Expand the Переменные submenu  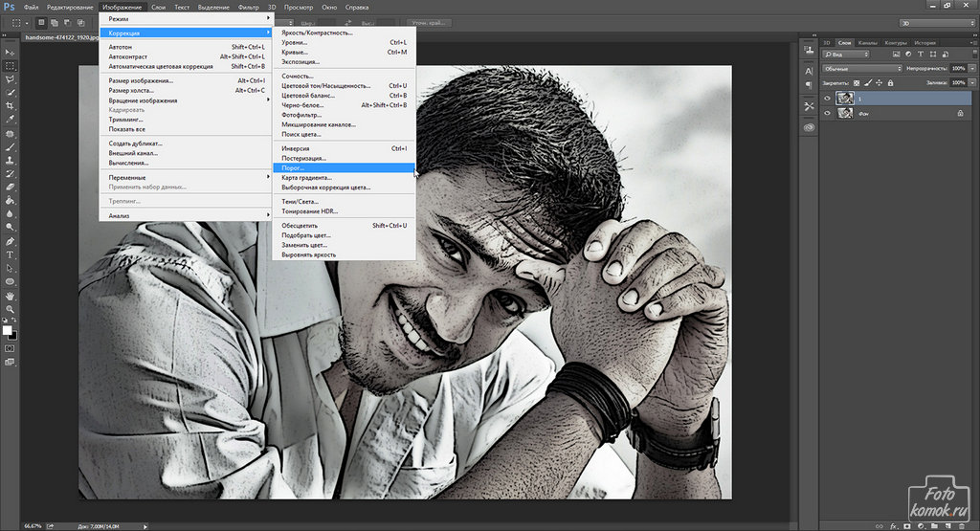[186, 177]
